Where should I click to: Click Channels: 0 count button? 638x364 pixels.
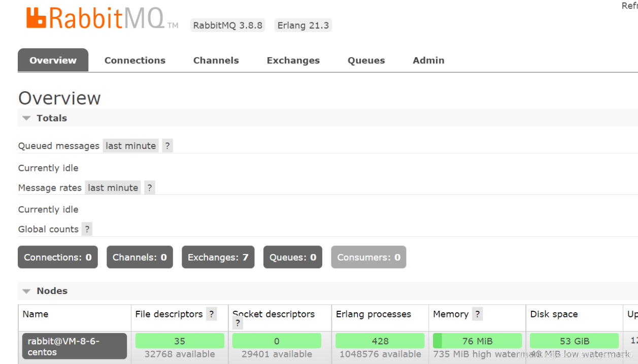click(140, 258)
